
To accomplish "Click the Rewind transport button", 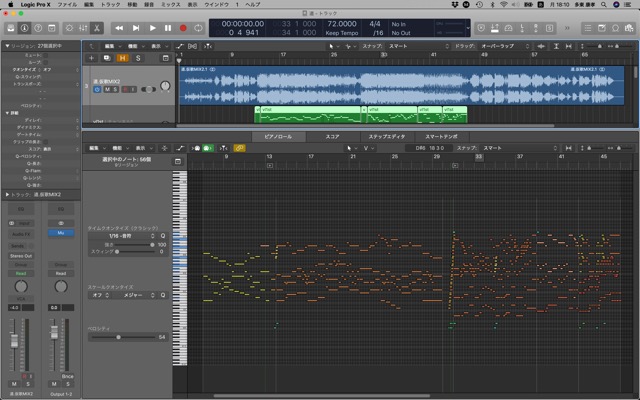I will click(x=119, y=28).
